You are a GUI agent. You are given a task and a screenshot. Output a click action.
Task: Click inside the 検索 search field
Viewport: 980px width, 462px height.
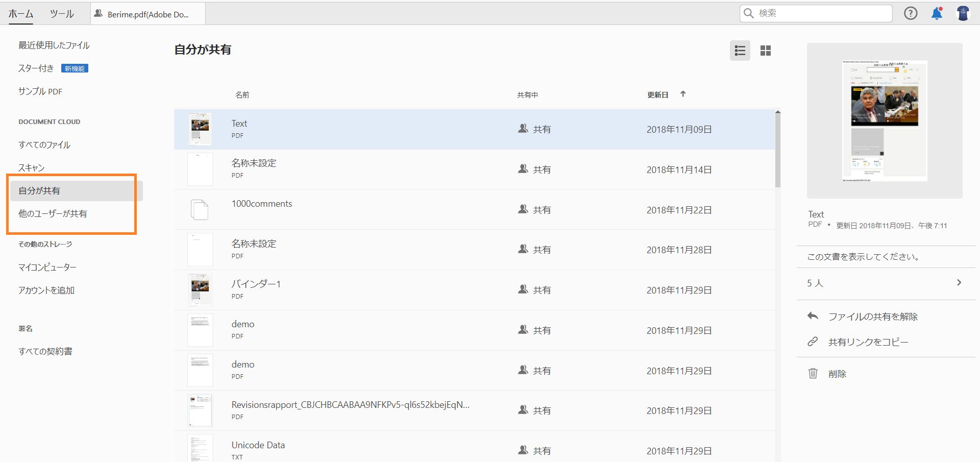pos(816,13)
